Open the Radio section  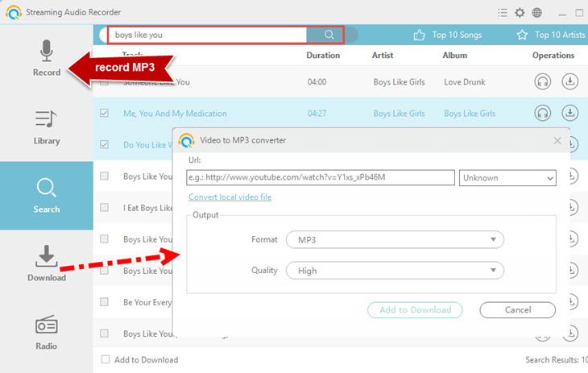tap(47, 333)
